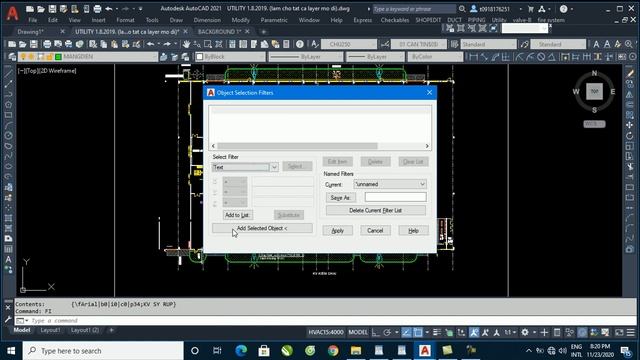Click the green MANGDIEN layer color swatch

[58, 57]
